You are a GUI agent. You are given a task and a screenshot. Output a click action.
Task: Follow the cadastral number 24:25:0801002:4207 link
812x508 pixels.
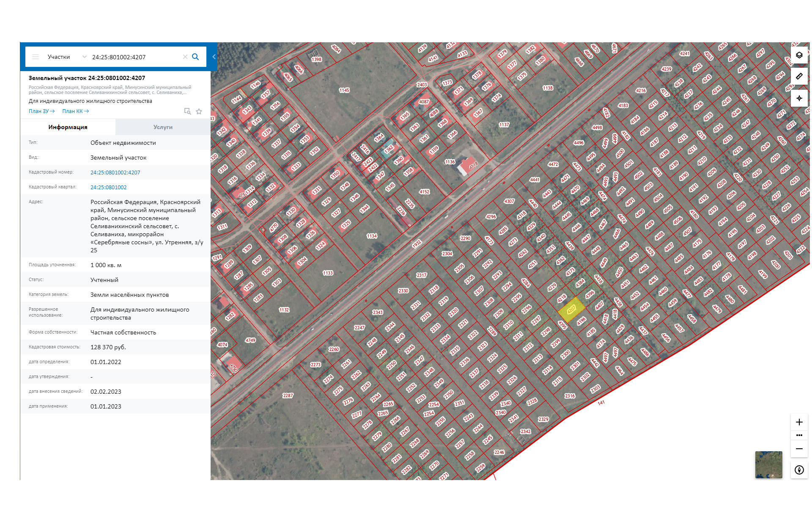115,172
